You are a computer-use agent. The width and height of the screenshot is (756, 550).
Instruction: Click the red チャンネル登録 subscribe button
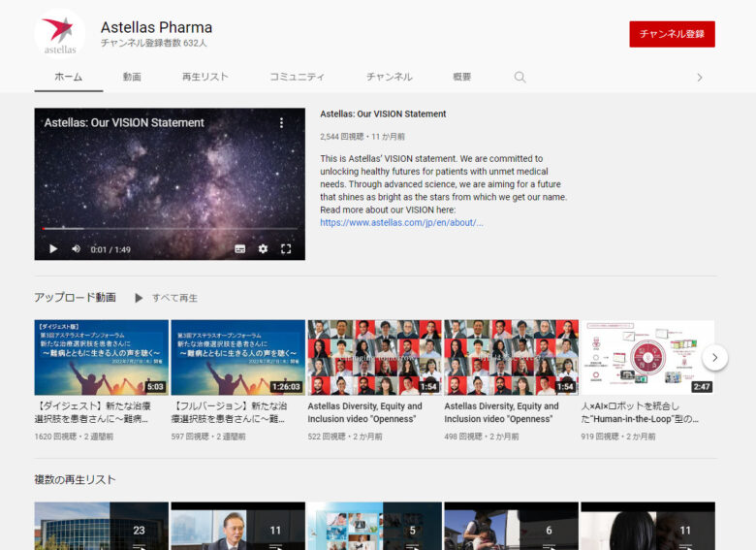pos(672,34)
